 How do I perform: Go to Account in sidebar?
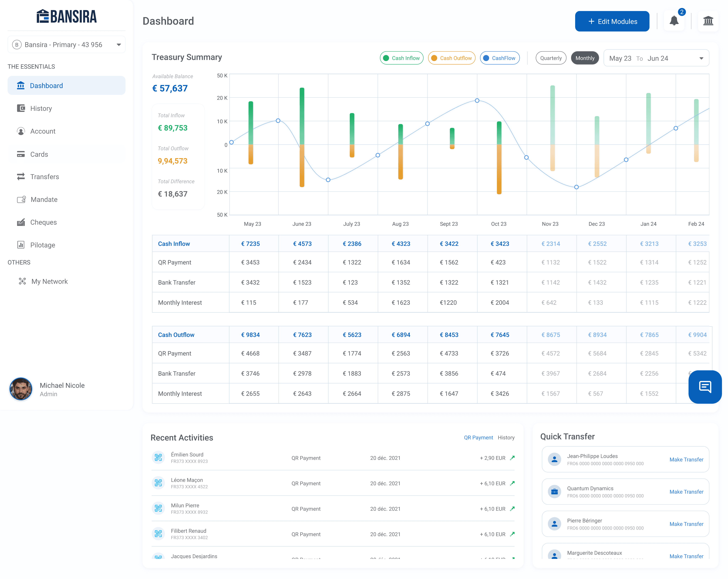pos(66,131)
